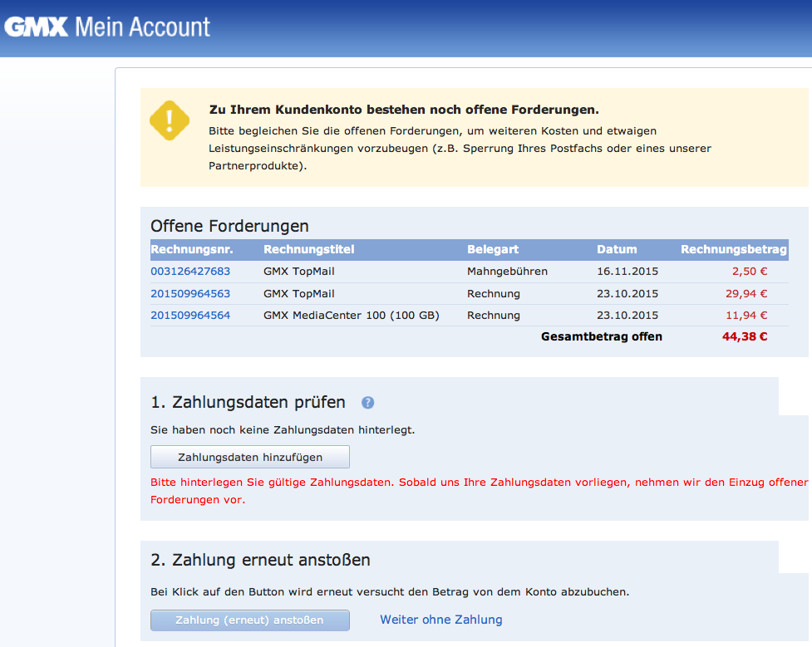Open invoice number 201509964563
Viewport: 812px width, 647px height.
click(x=190, y=293)
